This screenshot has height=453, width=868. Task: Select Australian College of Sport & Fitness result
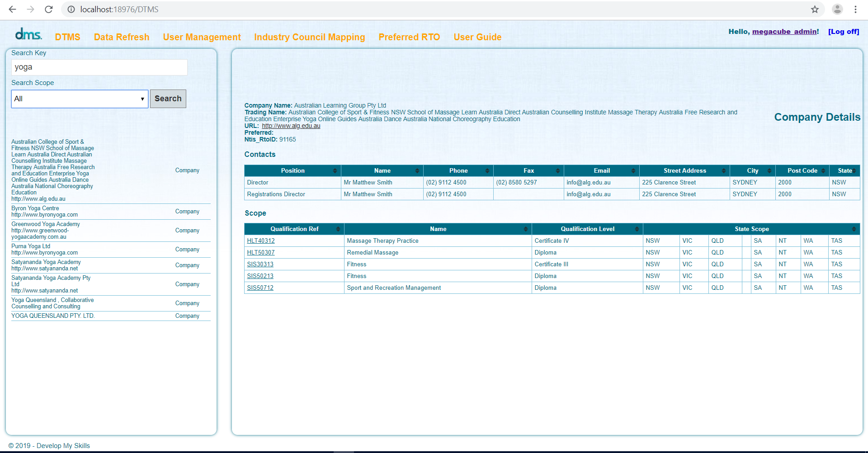(111, 170)
